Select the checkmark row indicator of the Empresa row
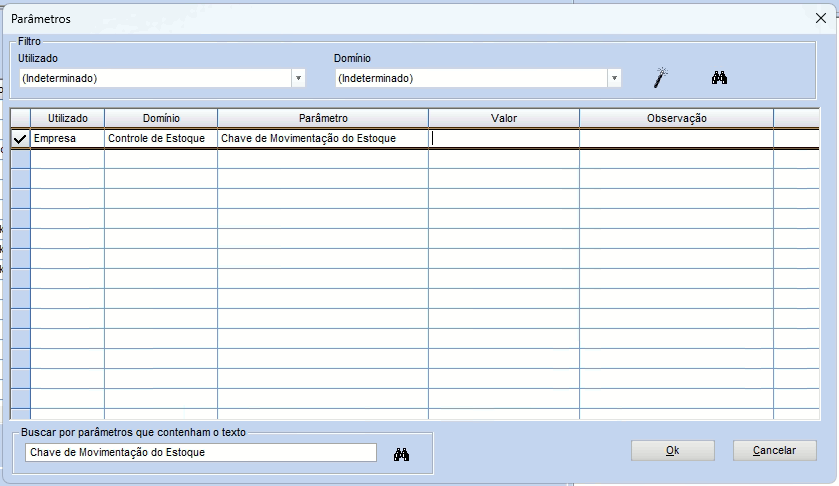The height and width of the screenshot is (486, 839). point(20,139)
